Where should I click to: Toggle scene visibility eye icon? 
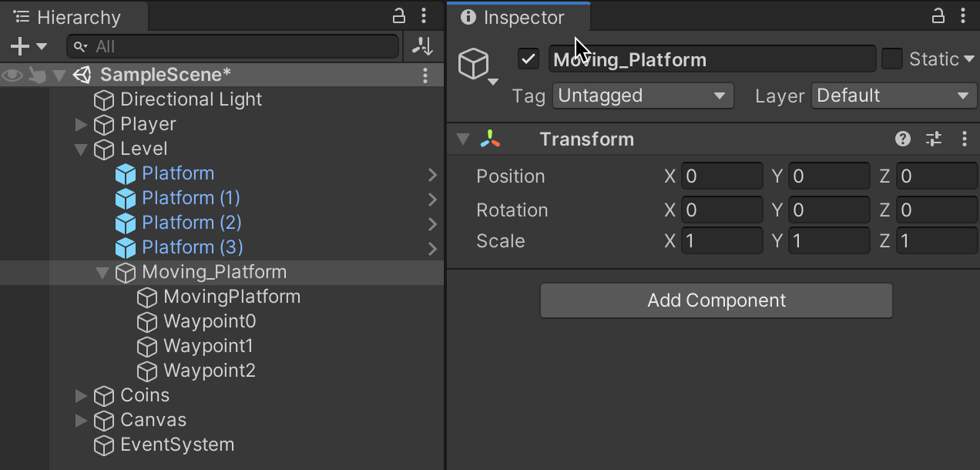coord(12,75)
